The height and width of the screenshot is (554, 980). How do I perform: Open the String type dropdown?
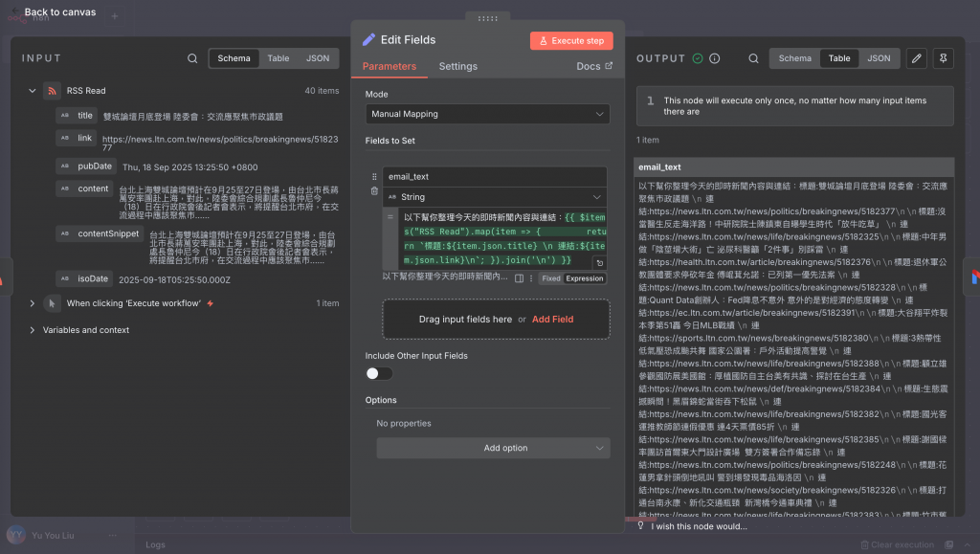click(495, 197)
